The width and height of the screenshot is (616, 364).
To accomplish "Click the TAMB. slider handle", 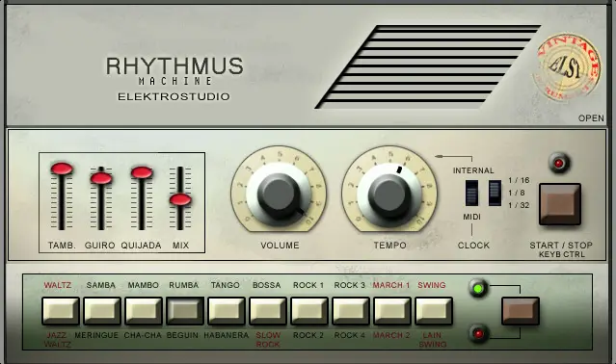I will pyautogui.click(x=62, y=169).
